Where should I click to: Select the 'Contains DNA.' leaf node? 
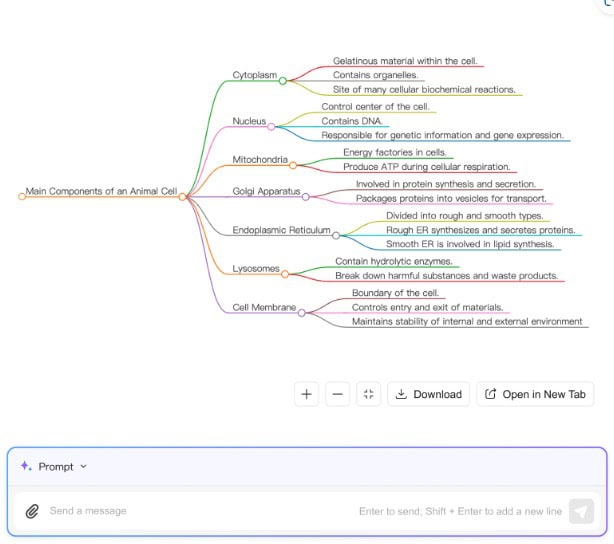pyautogui.click(x=351, y=121)
